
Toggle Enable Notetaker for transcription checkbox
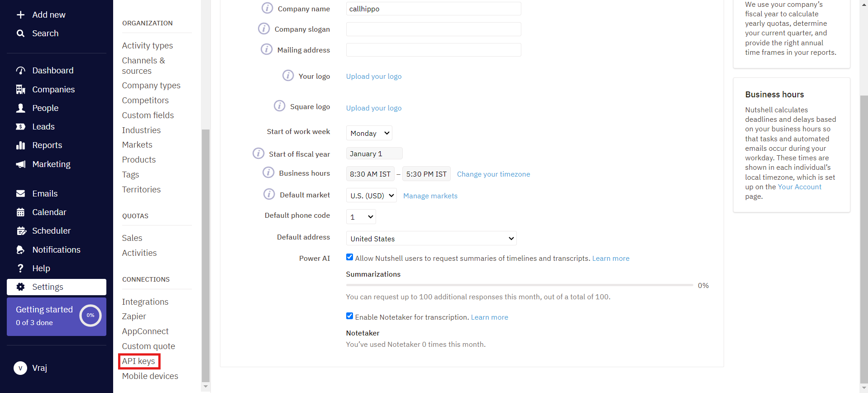tap(349, 316)
